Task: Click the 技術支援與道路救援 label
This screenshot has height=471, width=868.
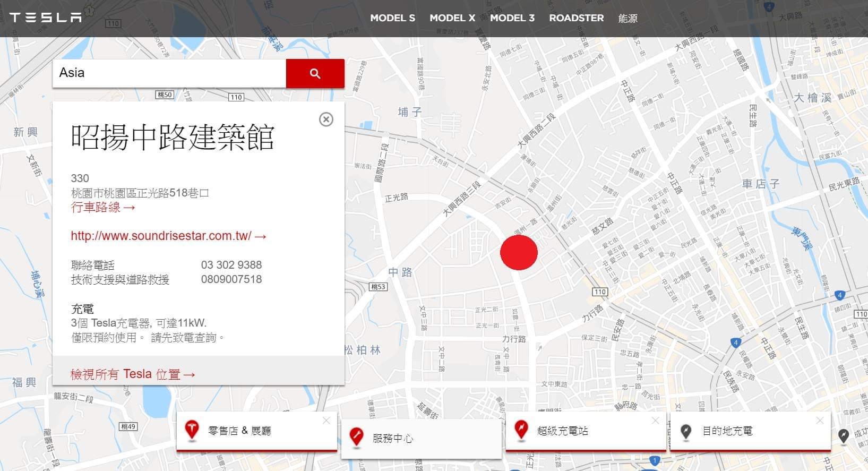Action: click(x=120, y=279)
